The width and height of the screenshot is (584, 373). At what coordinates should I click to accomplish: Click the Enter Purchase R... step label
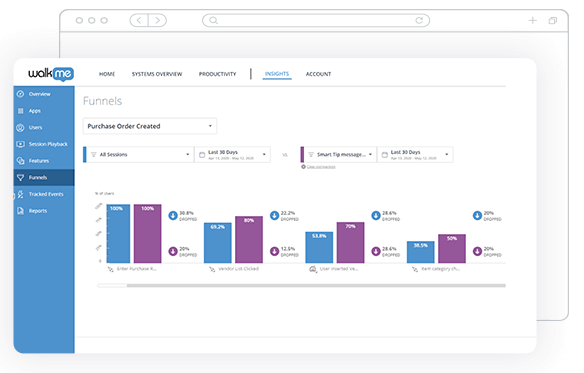pyautogui.click(x=137, y=269)
